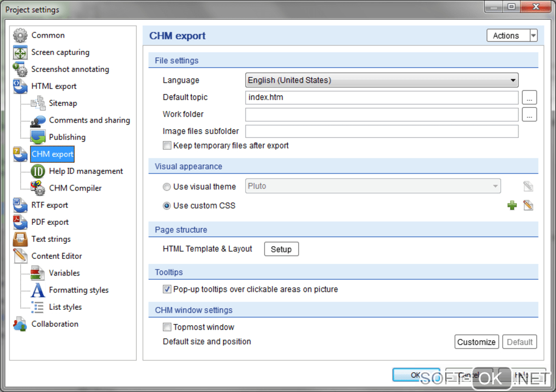Open the HTML export settings page
Viewport: 556px width, 392px height.
point(54,86)
